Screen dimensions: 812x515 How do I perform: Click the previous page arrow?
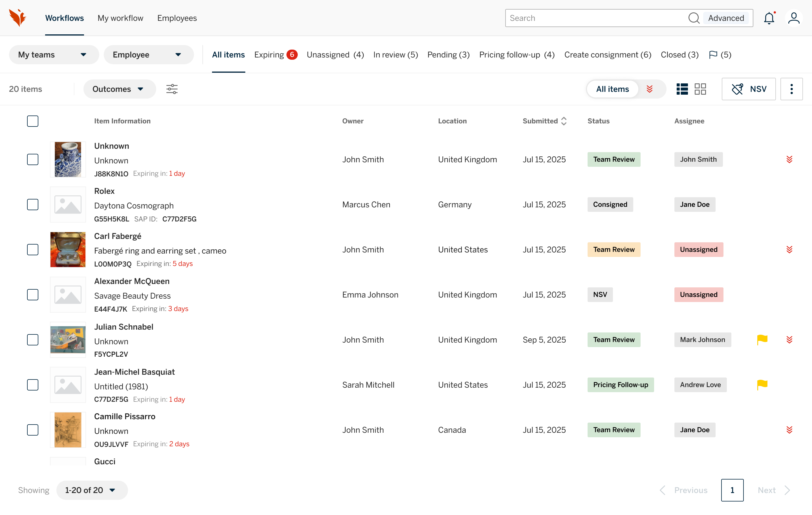(x=663, y=490)
